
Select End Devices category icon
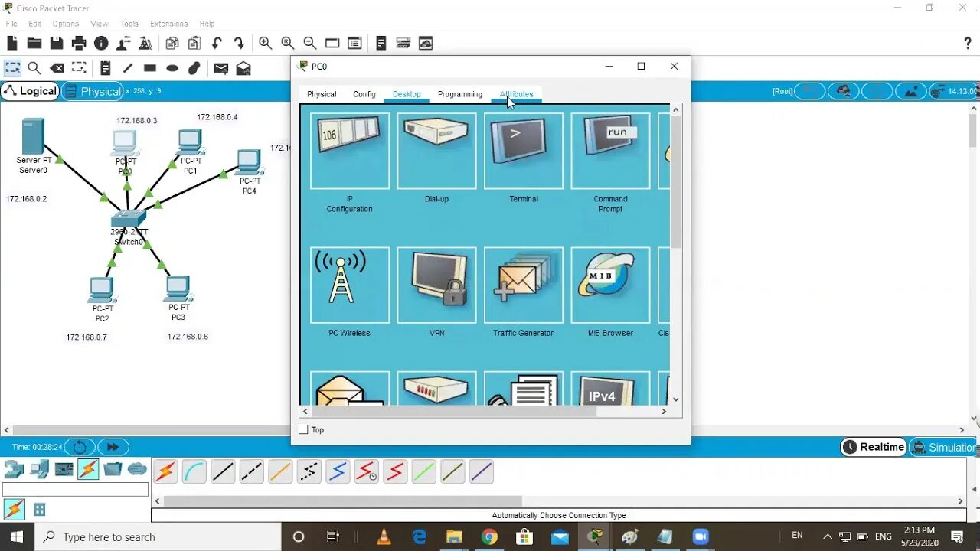point(39,469)
